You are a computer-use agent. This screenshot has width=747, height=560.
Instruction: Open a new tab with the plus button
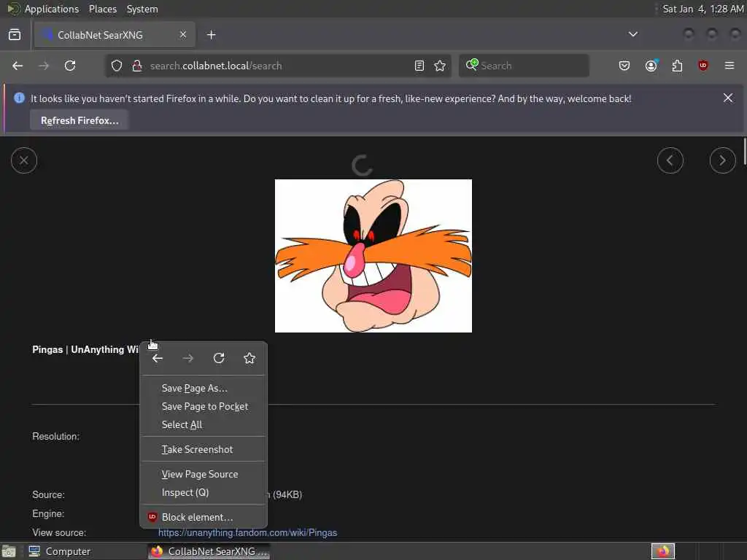(x=212, y=35)
